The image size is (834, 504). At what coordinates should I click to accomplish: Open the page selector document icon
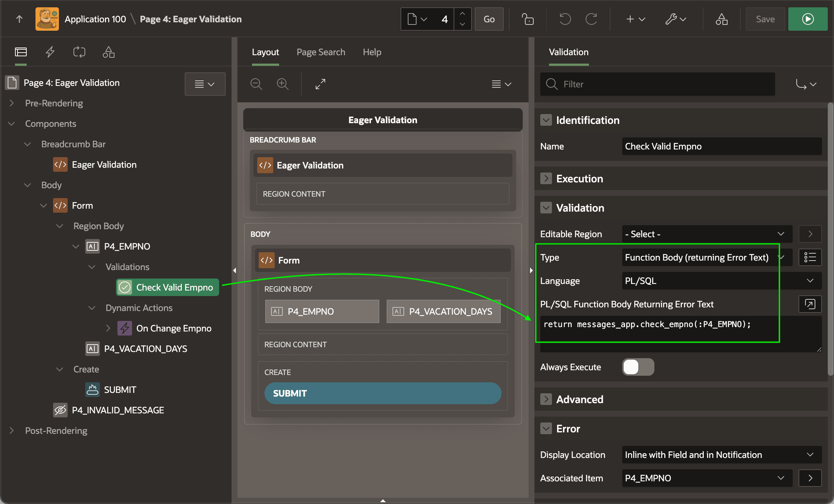pos(417,19)
